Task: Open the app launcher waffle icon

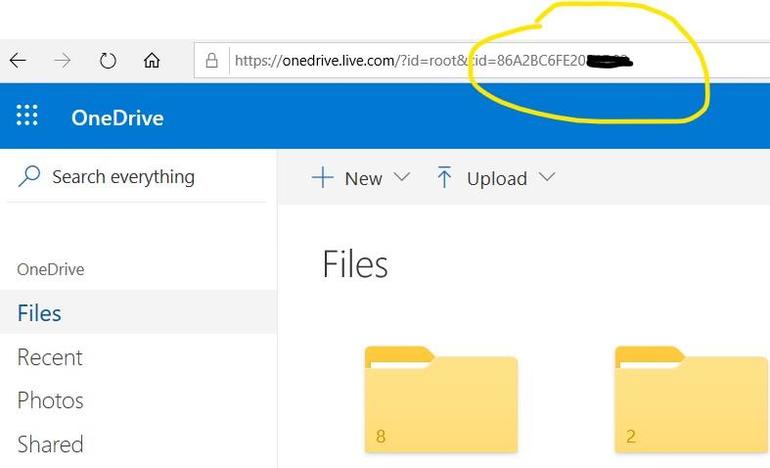Action: point(27,116)
